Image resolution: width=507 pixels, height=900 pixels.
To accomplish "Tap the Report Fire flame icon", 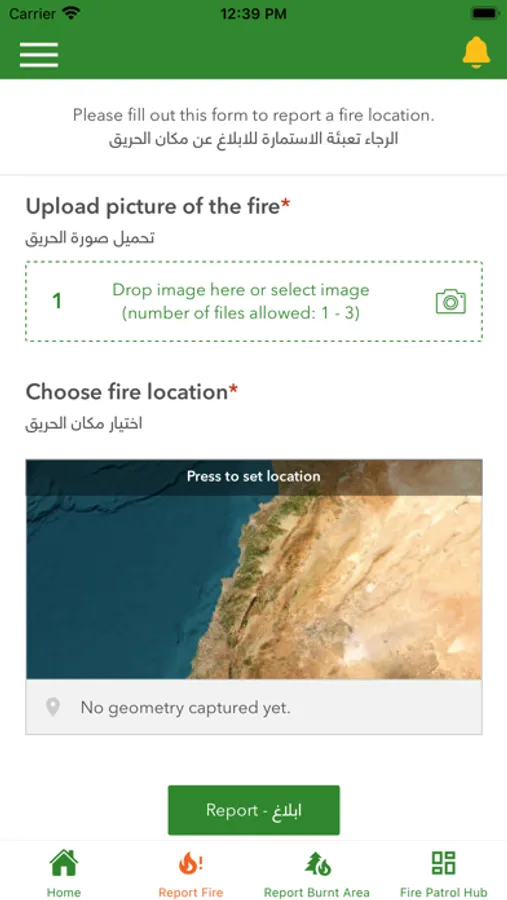I will coord(190,863).
